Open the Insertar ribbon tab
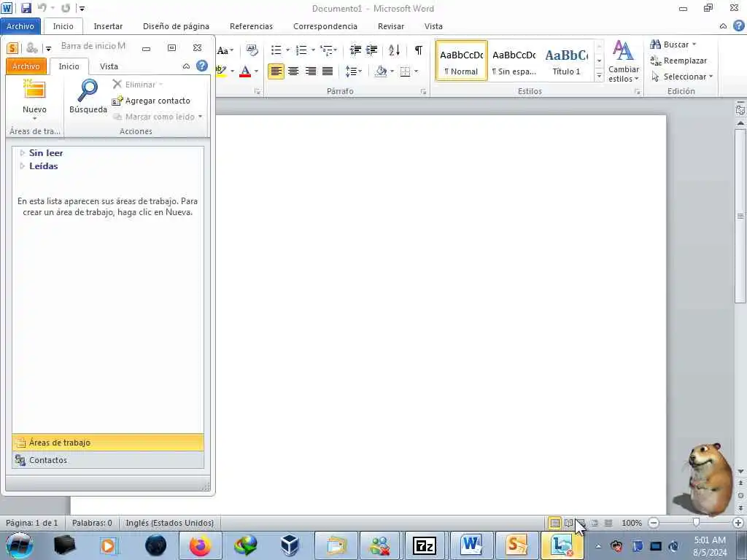 [108, 26]
